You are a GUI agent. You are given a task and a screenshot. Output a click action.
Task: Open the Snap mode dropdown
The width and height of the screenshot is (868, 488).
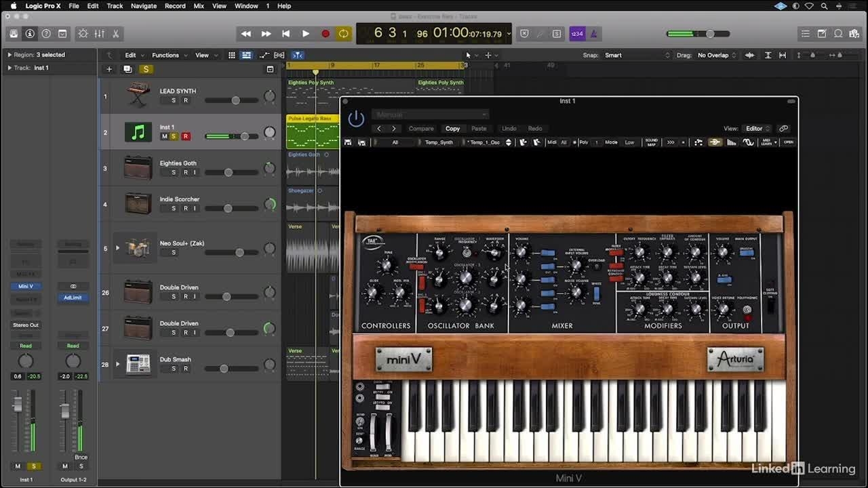click(x=637, y=56)
